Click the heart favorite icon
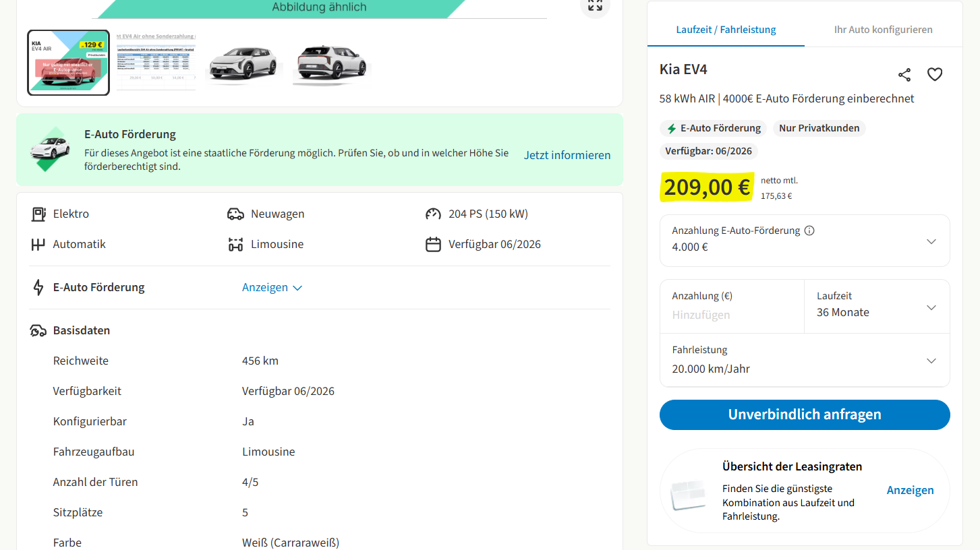980x550 pixels. pyautogui.click(x=934, y=75)
